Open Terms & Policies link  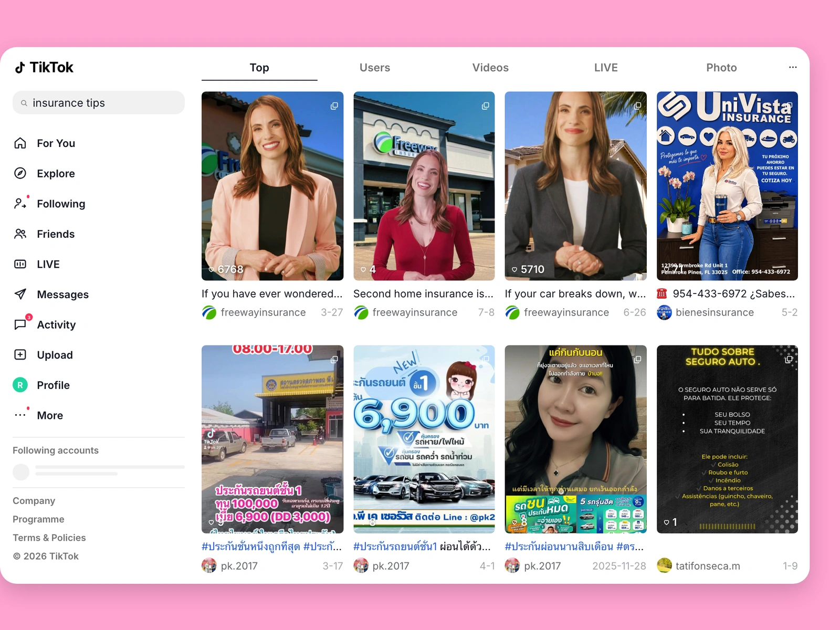pos(49,538)
